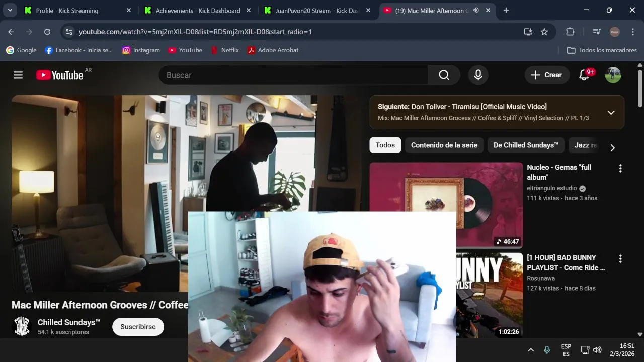Open Facebook bookmark

point(79,50)
